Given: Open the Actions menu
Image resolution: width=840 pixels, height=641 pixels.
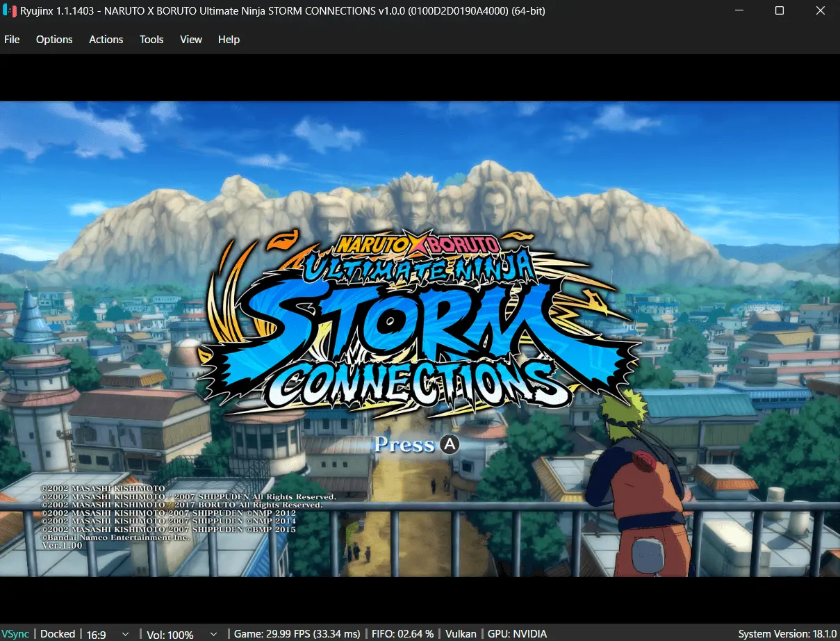Looking at the screenshot, I should click(106, 40).
